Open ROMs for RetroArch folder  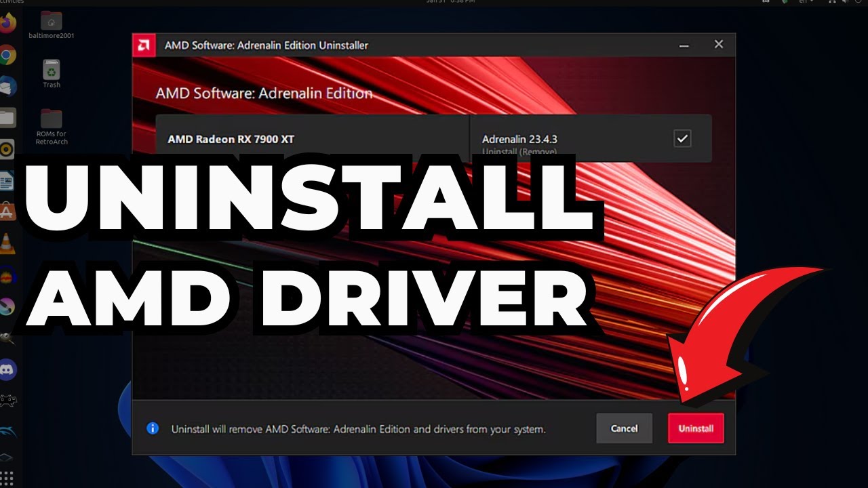(x=52, y=126)
